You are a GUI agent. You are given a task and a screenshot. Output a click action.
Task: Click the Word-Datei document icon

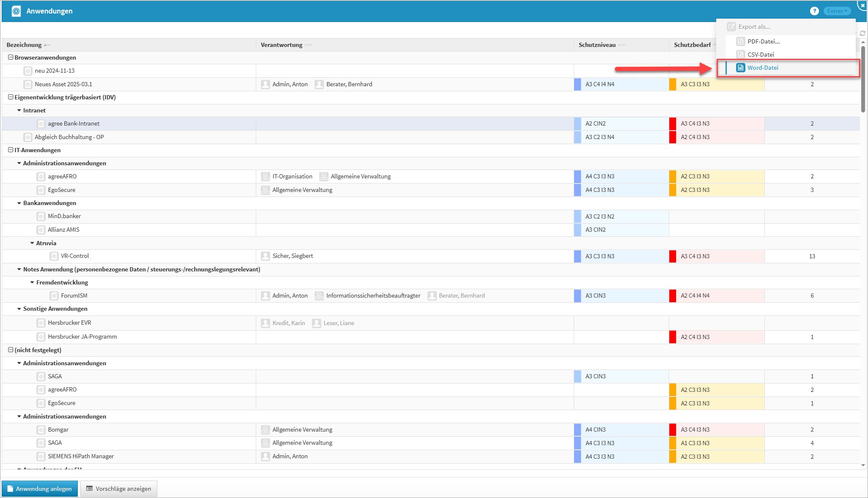coord(740,68)
